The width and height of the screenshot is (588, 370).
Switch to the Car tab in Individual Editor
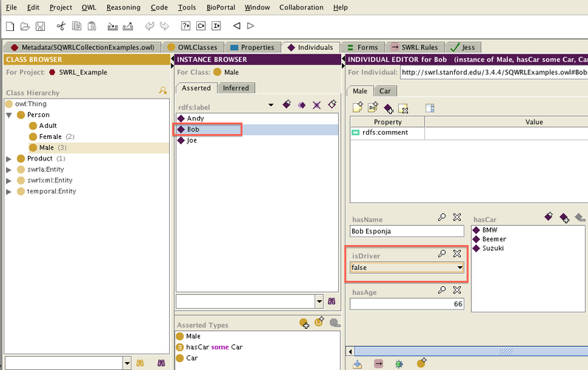tap(384, 90)
